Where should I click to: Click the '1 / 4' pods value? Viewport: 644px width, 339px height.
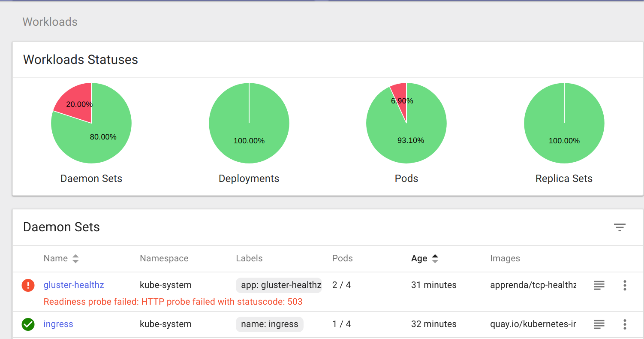[342, 324]
